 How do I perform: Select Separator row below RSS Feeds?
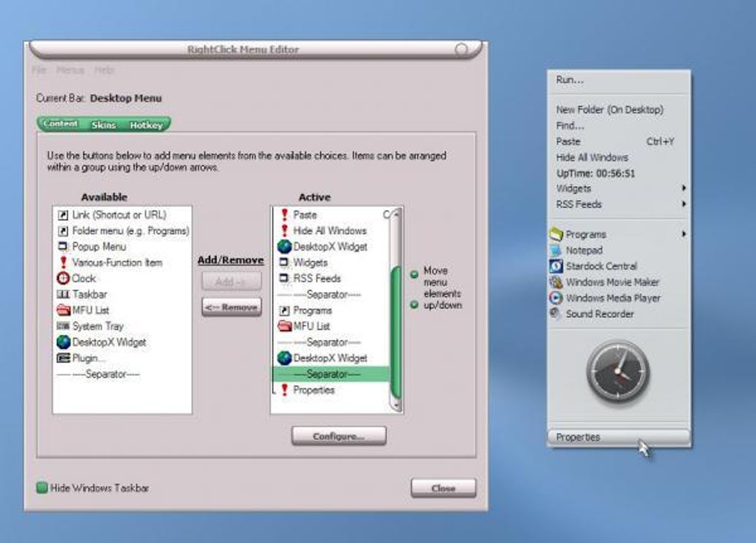pos(331,294)
